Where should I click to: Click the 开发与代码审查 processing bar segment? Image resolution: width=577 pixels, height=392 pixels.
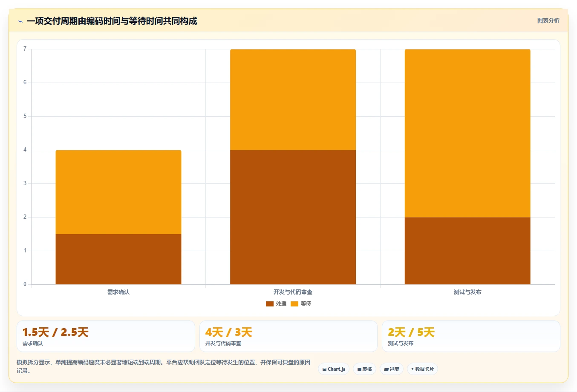coord(293,217)
